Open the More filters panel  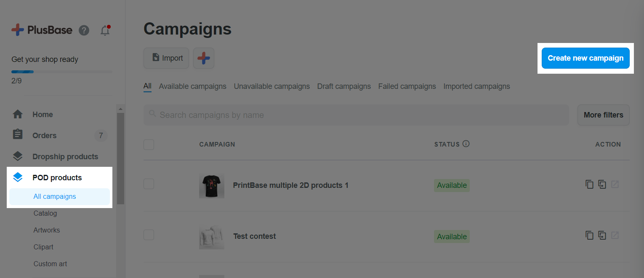[603, 115]
